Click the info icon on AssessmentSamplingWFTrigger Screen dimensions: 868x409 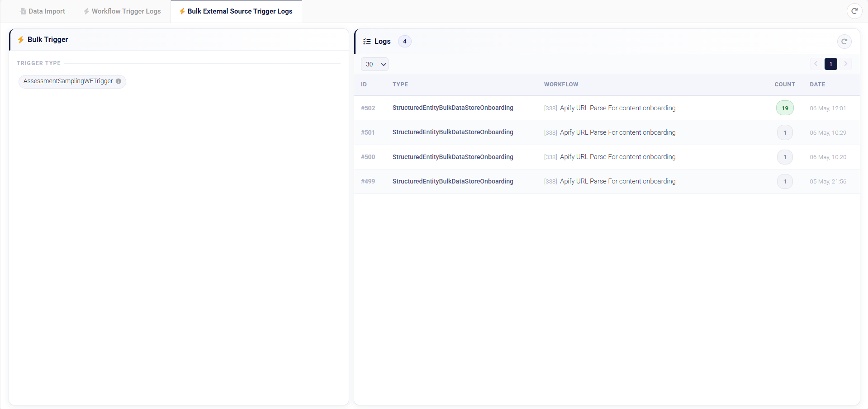[119, 81]
